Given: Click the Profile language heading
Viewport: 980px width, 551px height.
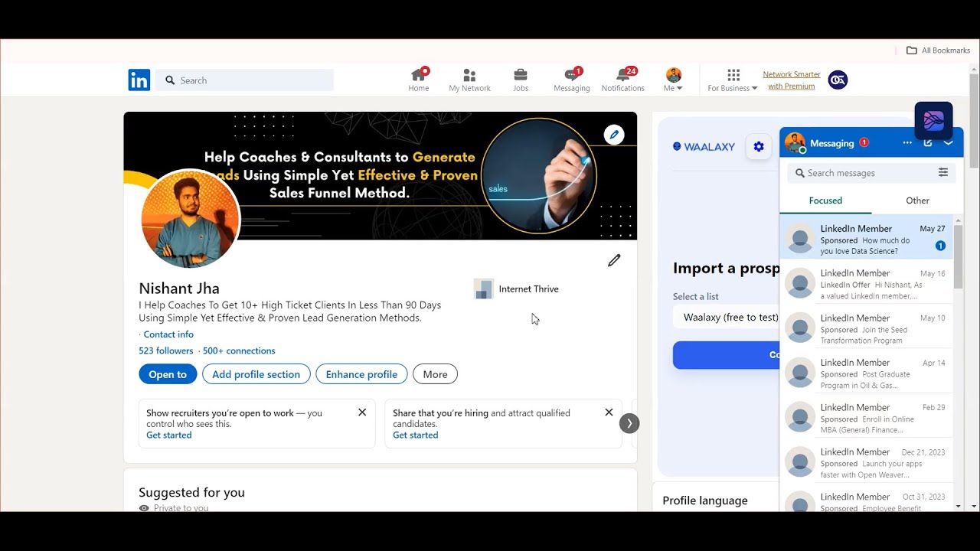Looking at the screenshot, I should [705, 500].
